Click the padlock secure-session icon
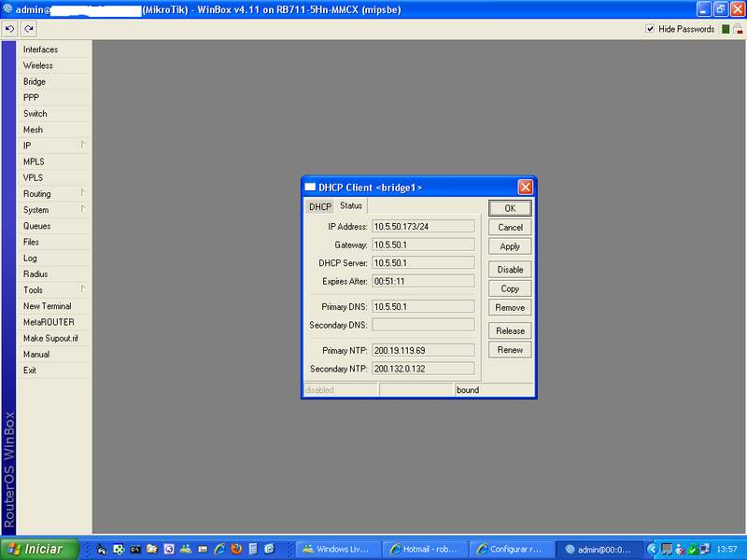 point(738,29)
